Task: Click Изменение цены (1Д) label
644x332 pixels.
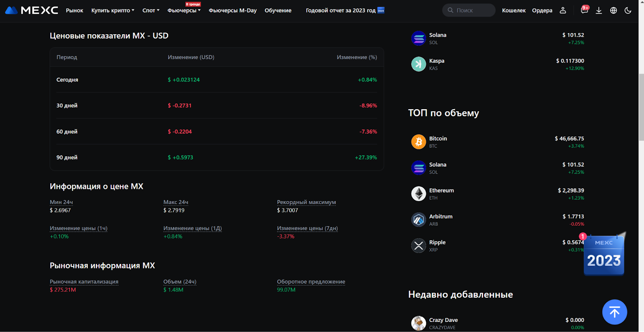Action: point(192,228)
